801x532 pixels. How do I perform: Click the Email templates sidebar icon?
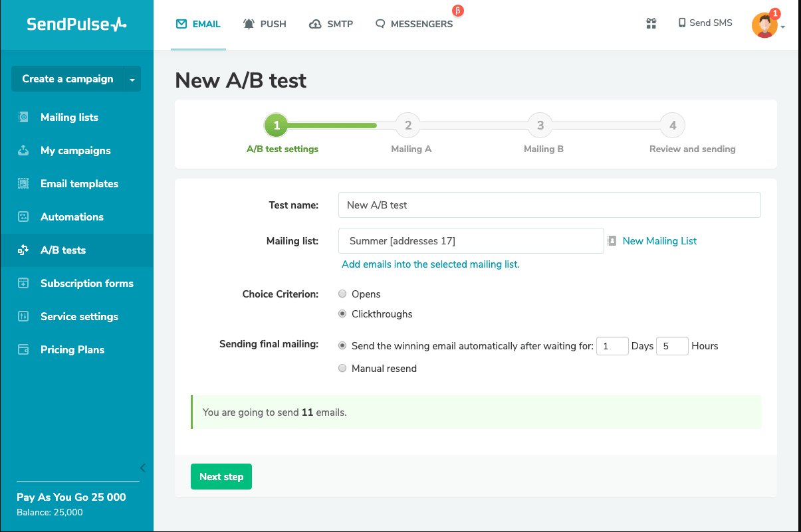(x=23, y=184)
